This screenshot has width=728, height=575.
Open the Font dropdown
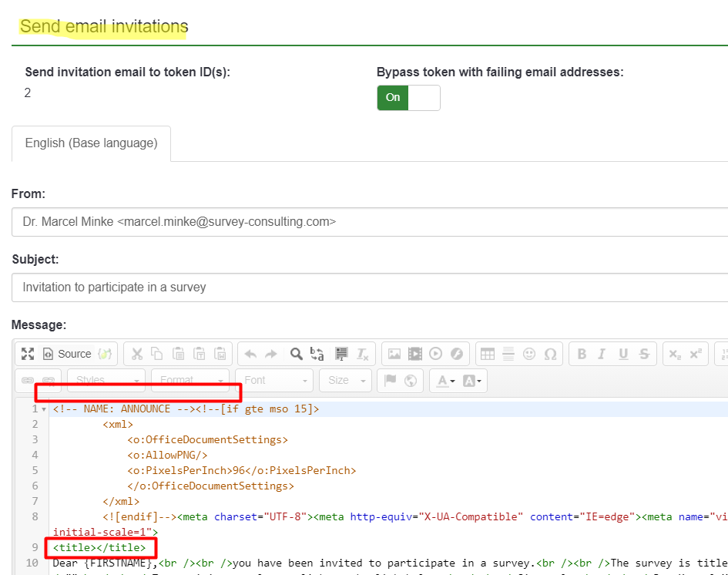click(x=275, y=380)
